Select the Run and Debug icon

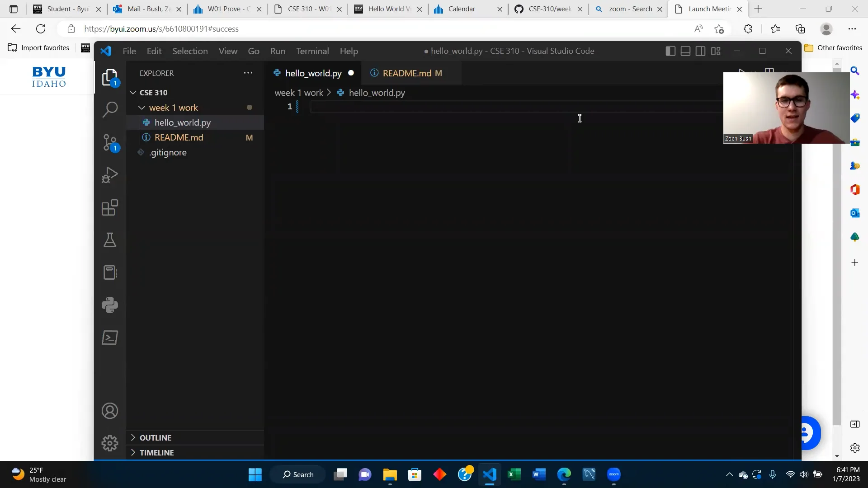[x=110, y=175]
